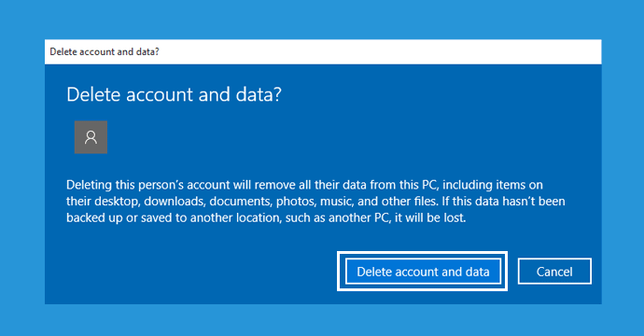Click the dialog title bar text
The image size is (644, 336).
point(105,51)
